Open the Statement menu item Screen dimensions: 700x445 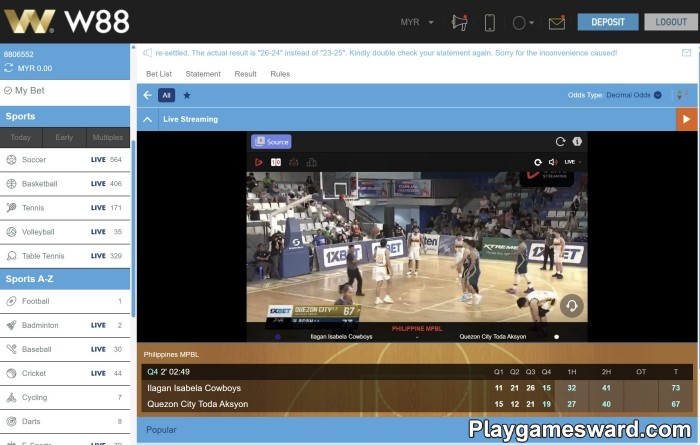(x=203, y=74)
